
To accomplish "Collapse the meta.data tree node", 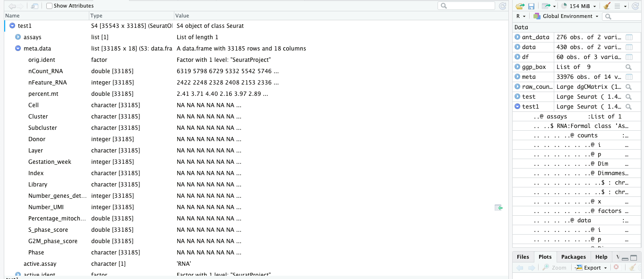I will (x=18, y=48).
